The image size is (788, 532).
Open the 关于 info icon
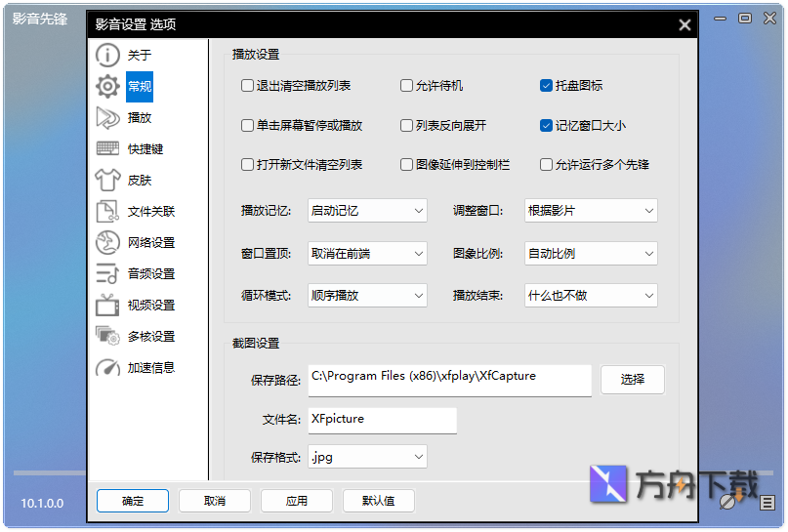point(107,56)
